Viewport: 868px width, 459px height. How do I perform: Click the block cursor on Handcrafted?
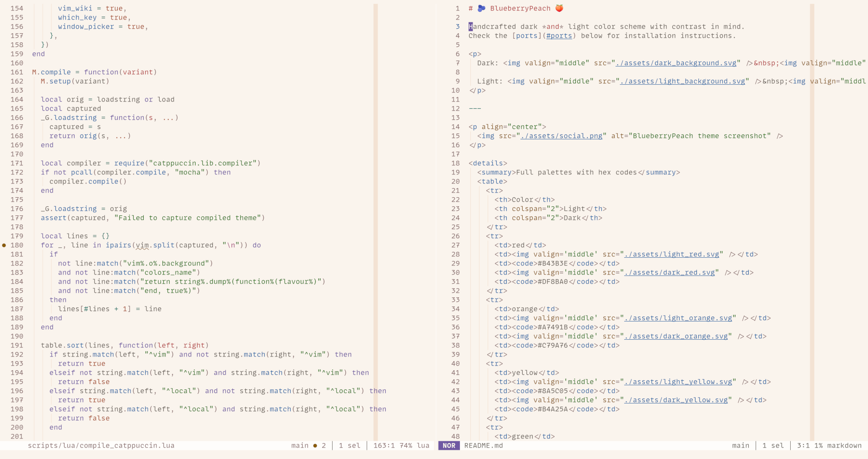pyautogui.click(x=471, y=26)
